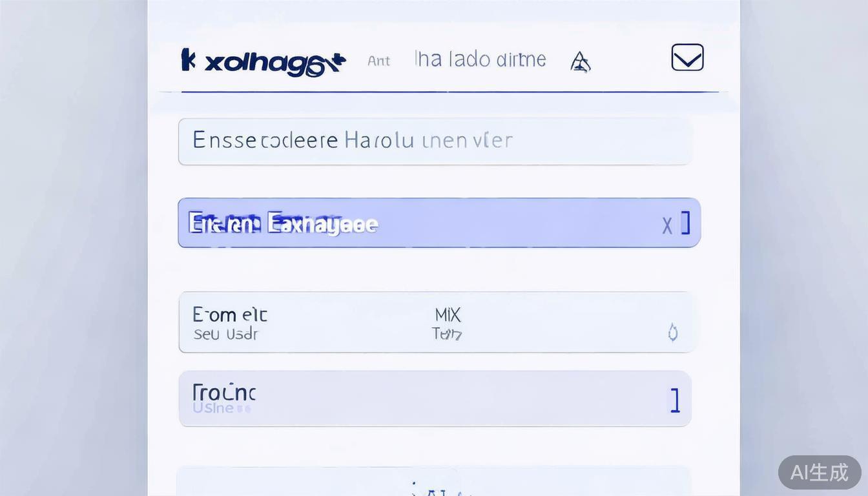This screenshot has height=496, width=868.
Task: Open the 'Ant' header tab
Action: coord(378,61)
